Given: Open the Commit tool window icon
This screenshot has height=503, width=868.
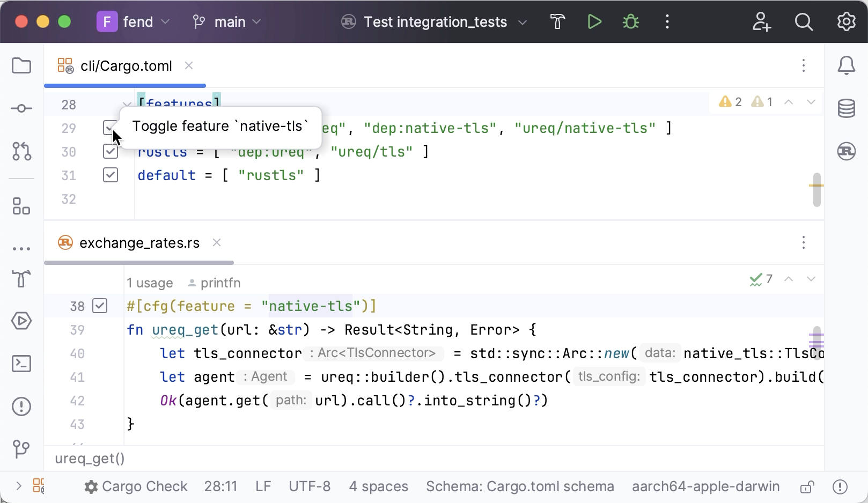Looking at the screenshot, I should [x=21, y=108].
